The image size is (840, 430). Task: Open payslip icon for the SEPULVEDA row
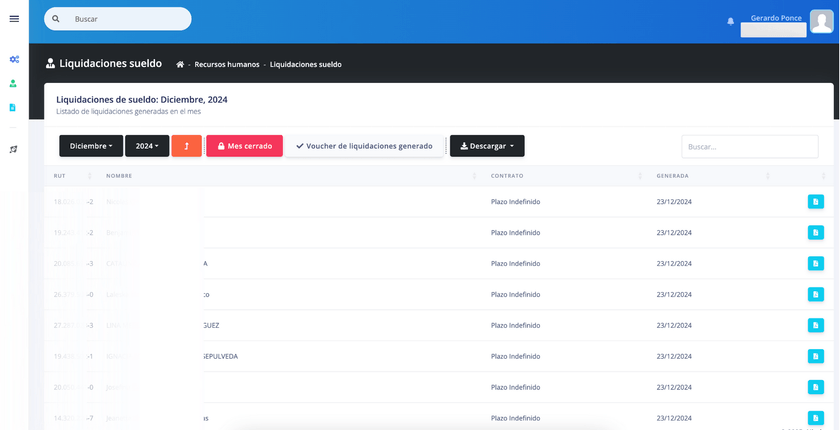(815, 356)
